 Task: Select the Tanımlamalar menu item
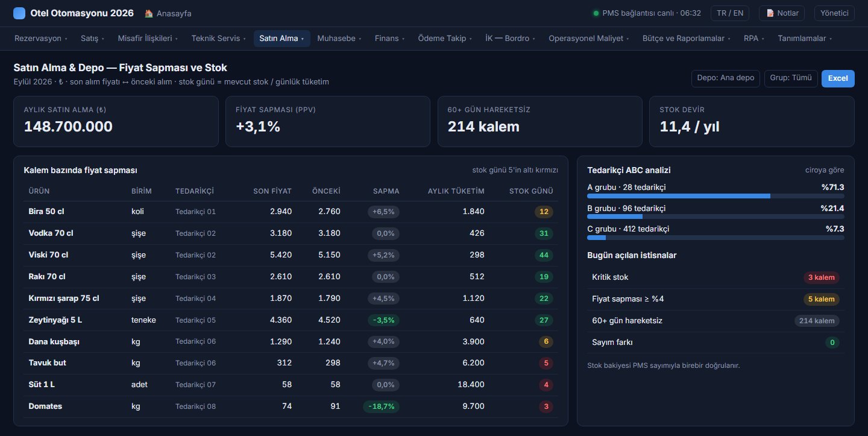[805, 39]
